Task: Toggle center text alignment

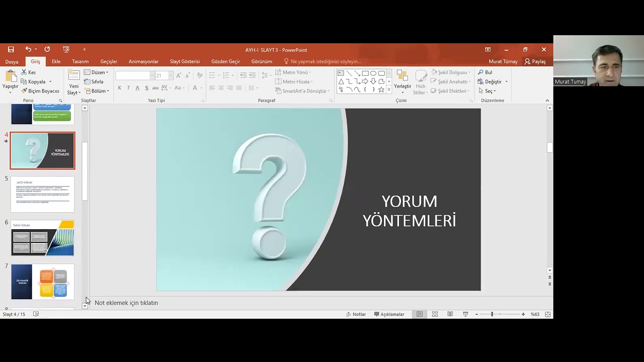Action: [221, 88]
